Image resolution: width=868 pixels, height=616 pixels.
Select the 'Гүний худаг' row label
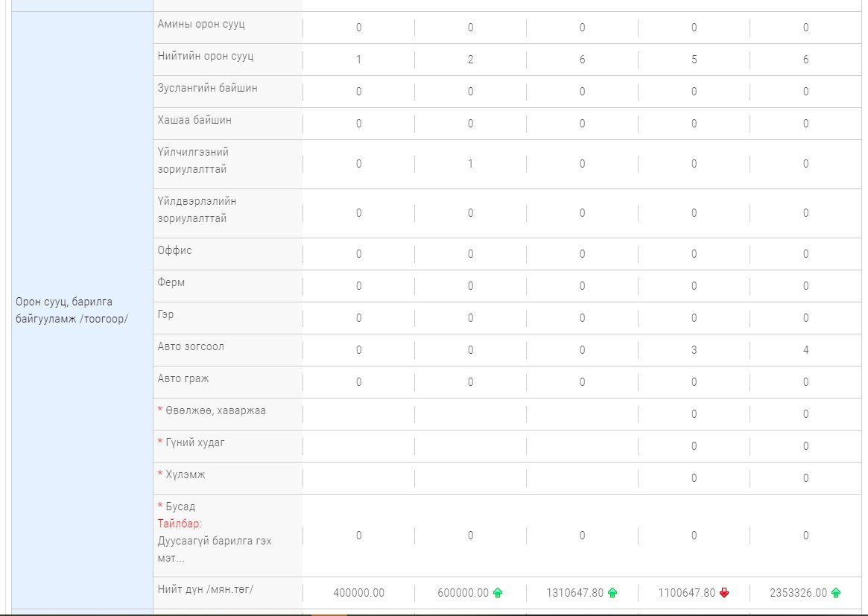pyautogui.click(x=194, y=442)
